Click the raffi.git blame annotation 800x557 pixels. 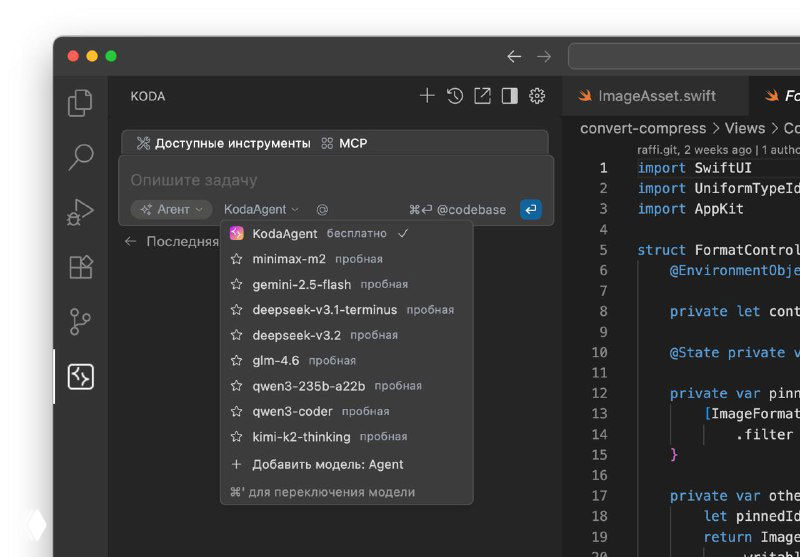(719, 150)
